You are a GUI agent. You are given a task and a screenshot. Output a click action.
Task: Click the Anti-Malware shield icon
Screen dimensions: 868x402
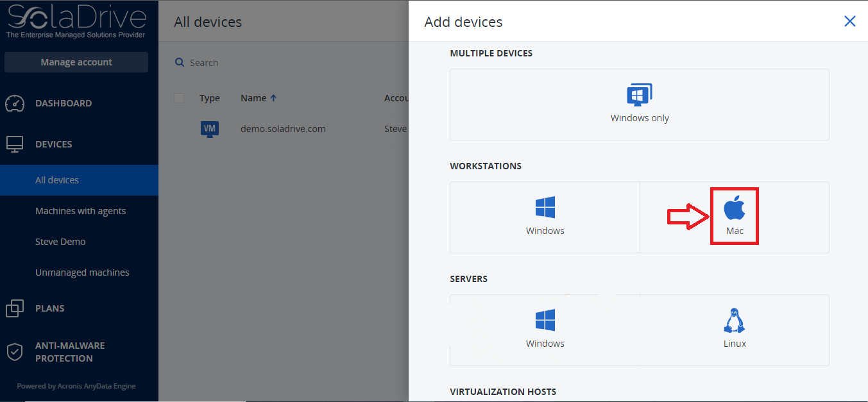tap(15, 351)
